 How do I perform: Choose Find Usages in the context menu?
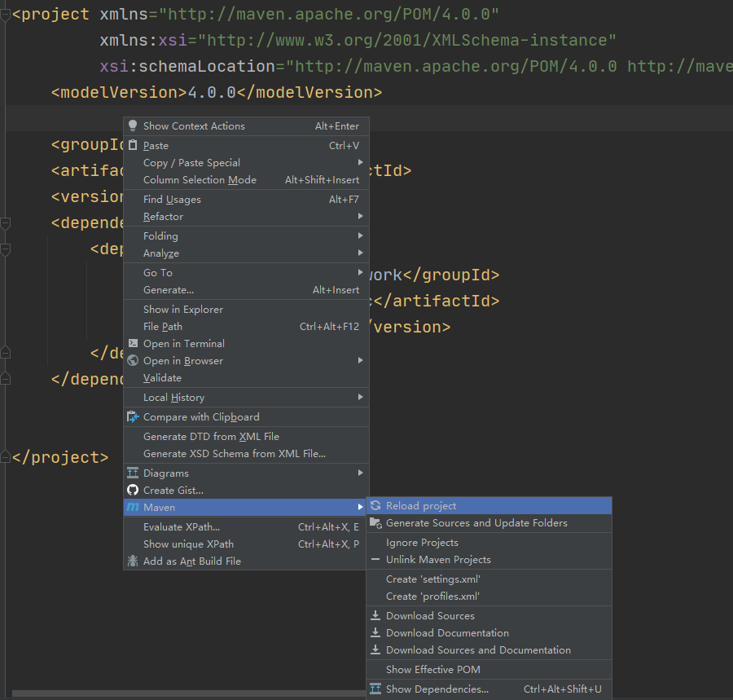pos(172,199)
